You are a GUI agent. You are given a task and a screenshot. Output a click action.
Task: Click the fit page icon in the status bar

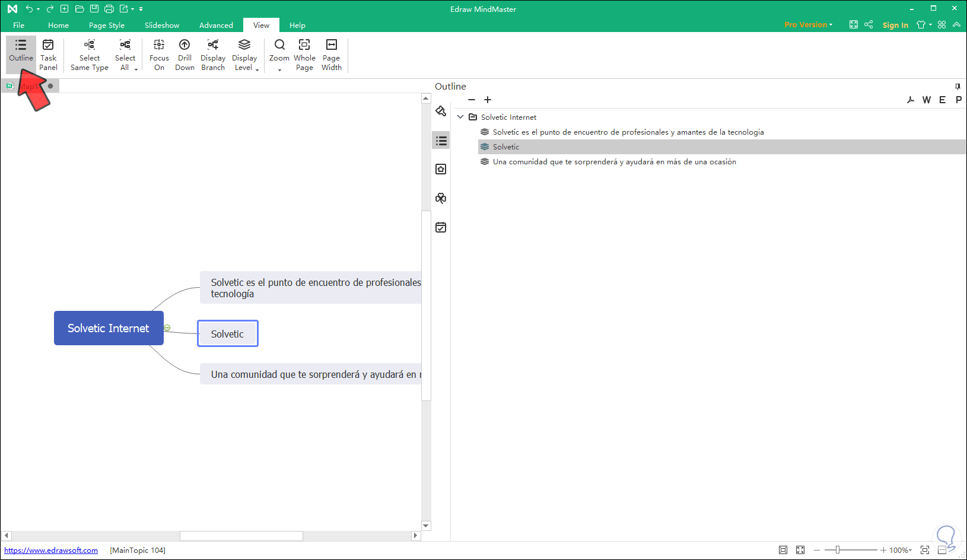click(x=783, y=550)
